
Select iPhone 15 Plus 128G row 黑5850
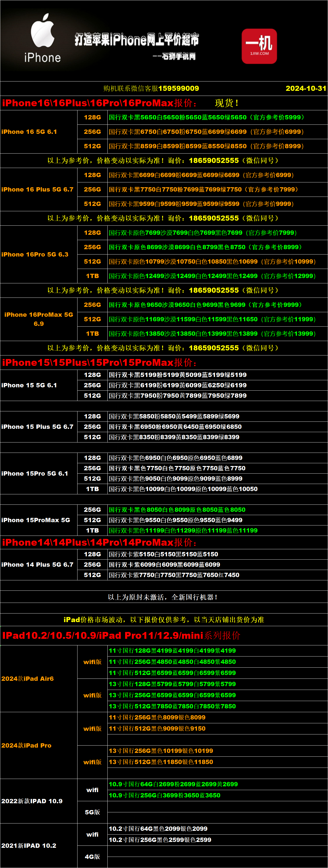coord(218,416)
